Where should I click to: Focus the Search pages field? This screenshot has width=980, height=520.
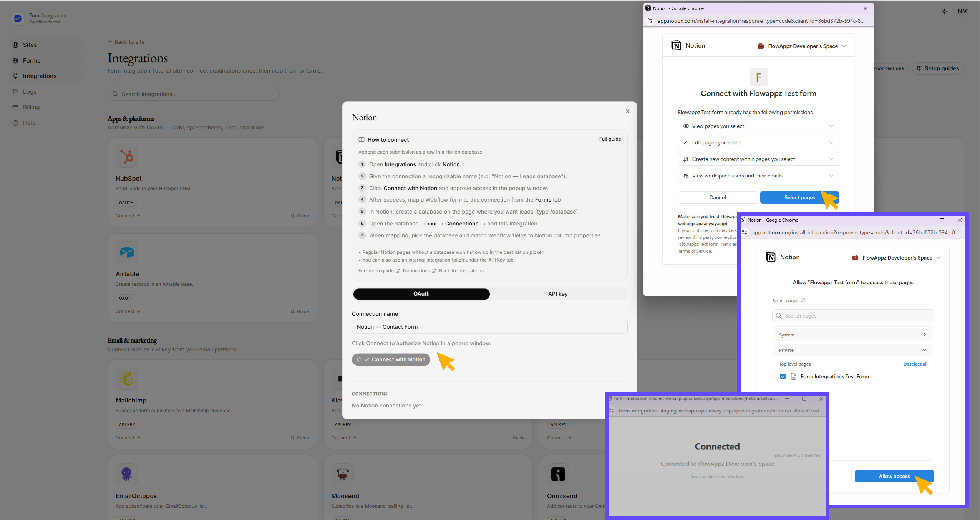click(853, 316)
